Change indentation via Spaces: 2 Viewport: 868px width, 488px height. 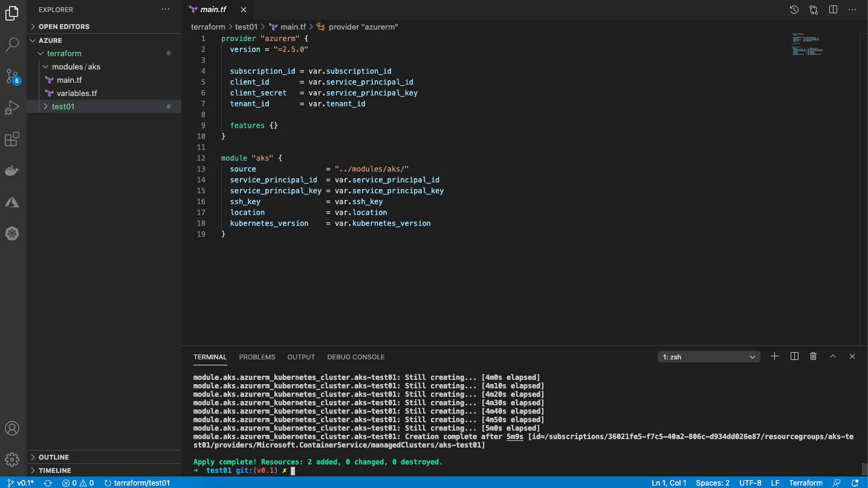(x=713, y=483)
